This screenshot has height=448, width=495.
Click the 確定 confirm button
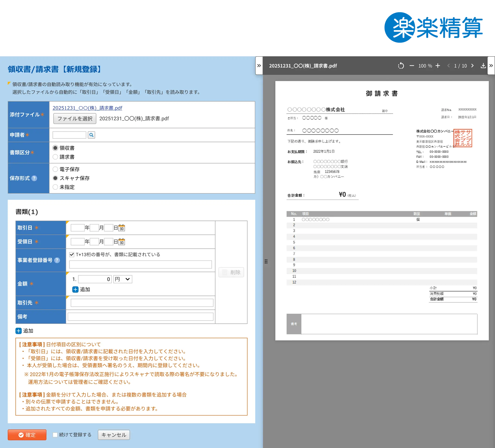click(27, 435)
